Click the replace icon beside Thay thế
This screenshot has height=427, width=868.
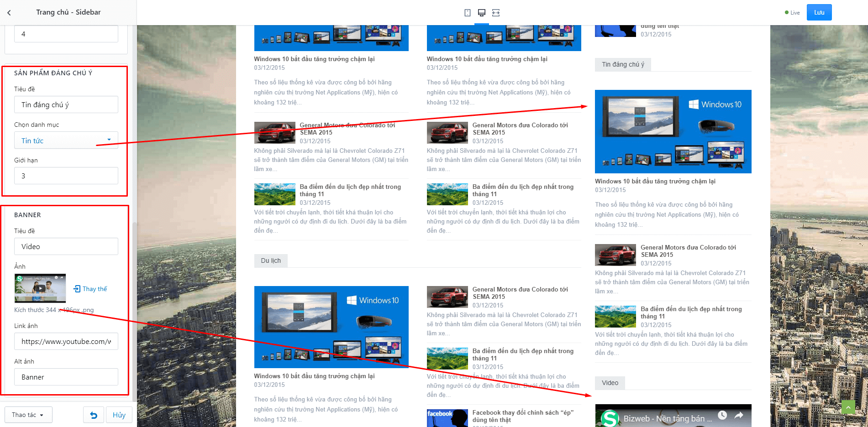coord(77,289)
